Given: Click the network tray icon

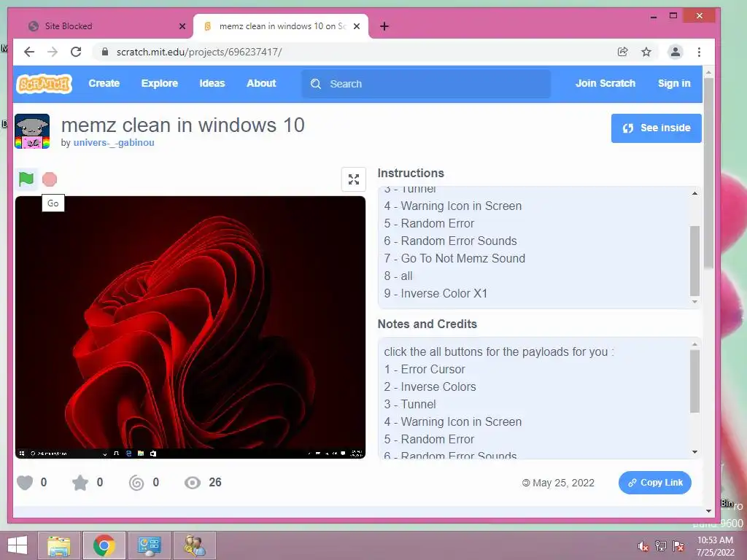Looking at the screenshot, I should 660,546.
